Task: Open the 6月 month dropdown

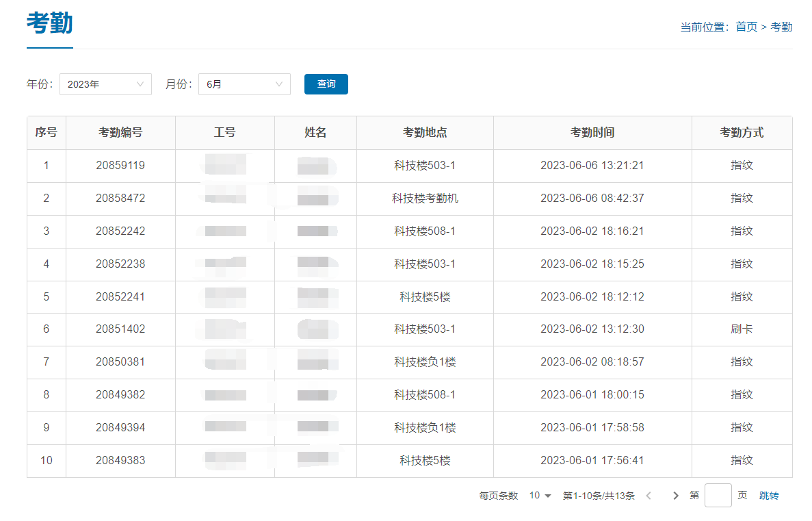Action: [244, 84]
